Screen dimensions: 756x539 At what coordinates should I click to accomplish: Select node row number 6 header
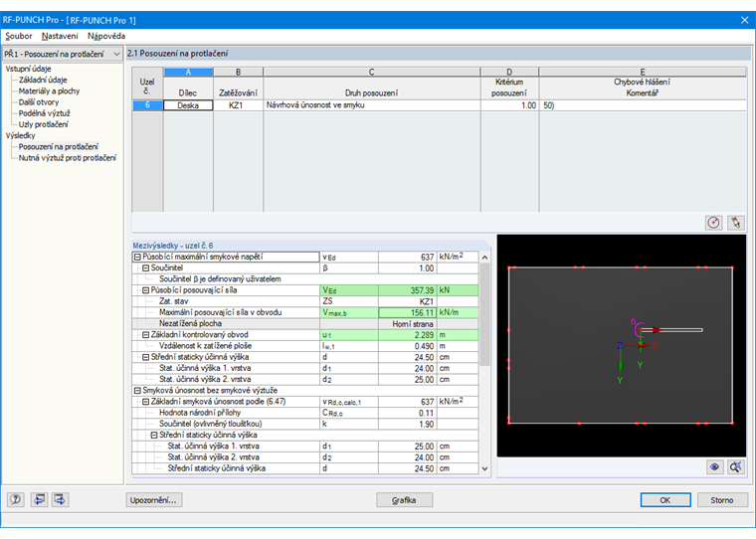(x=147, y=105)
